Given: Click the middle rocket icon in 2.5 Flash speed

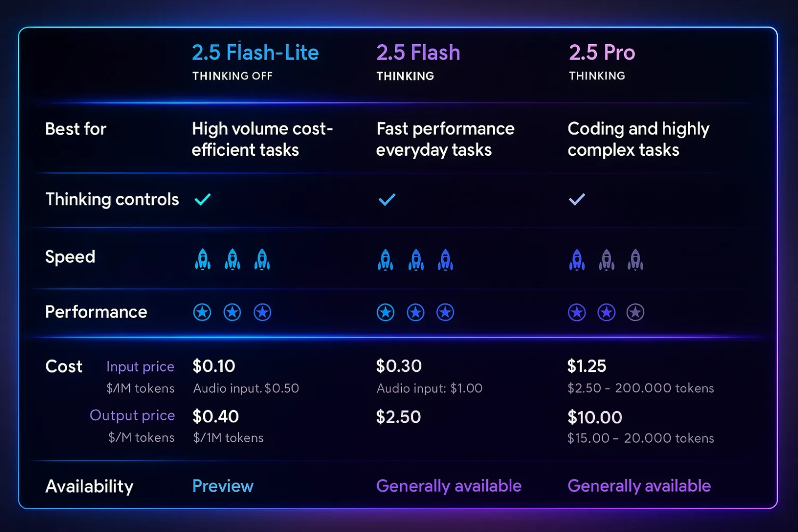Looking at the screenshot, I should [x=416, y=260].
